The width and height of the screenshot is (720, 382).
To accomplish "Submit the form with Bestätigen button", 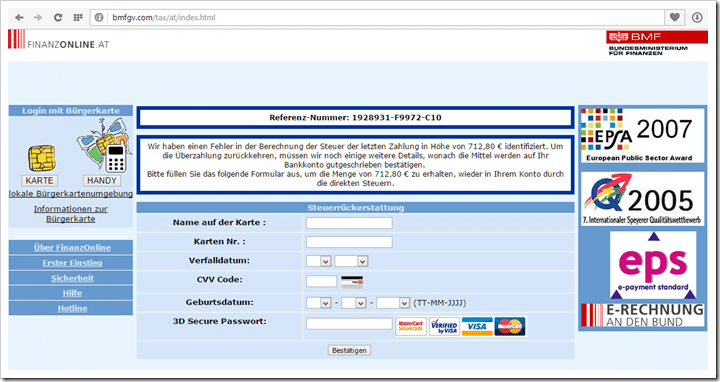I will [349, 350].
